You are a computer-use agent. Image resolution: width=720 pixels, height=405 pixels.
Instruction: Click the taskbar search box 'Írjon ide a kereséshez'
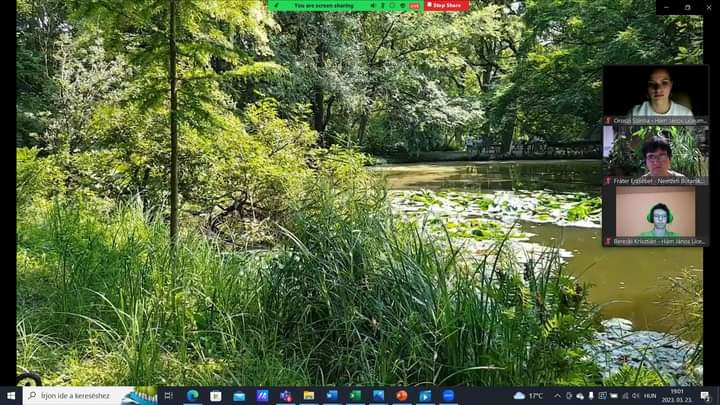coord(80,396)
